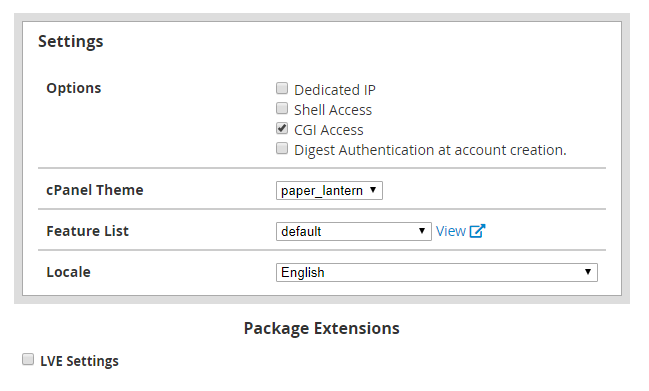The height and width of the screenshot is (391, 649).
Task: Expand the Feature List dropdown
Action: (x=353, y=231)
